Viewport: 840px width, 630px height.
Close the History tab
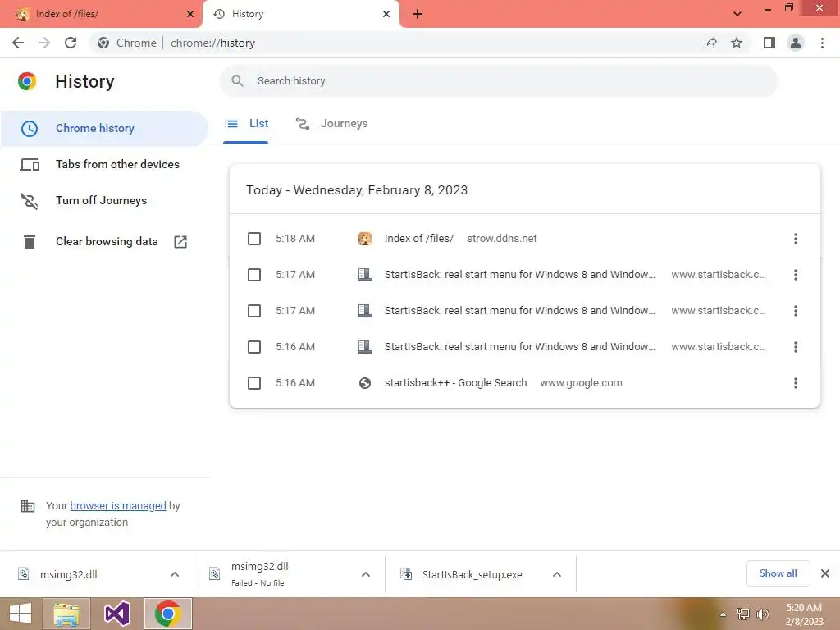click(386, 14)
